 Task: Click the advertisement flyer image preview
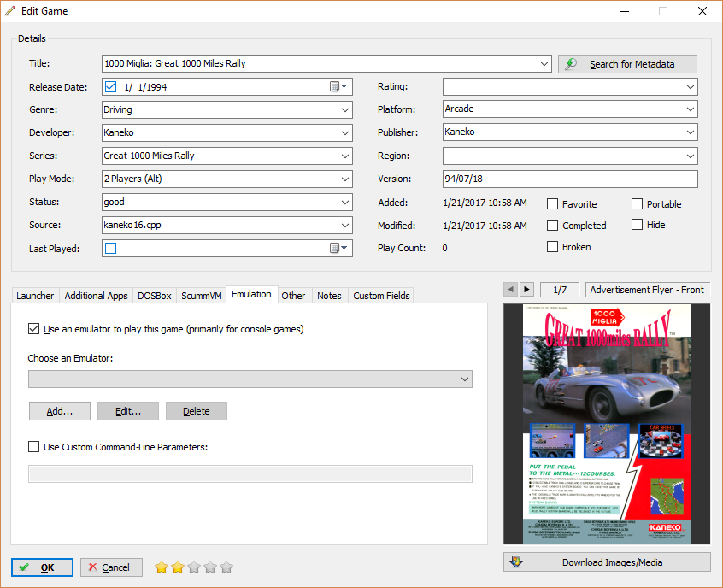607,424
